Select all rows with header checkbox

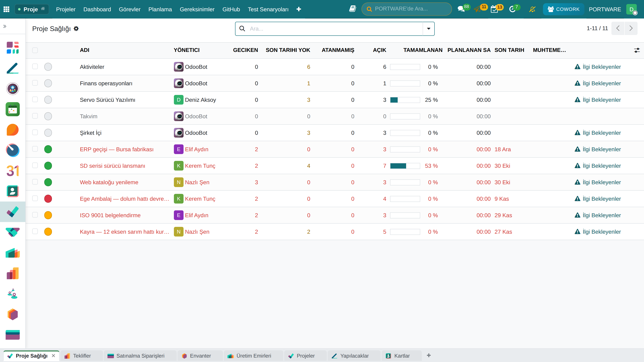[x=35, y=50]
